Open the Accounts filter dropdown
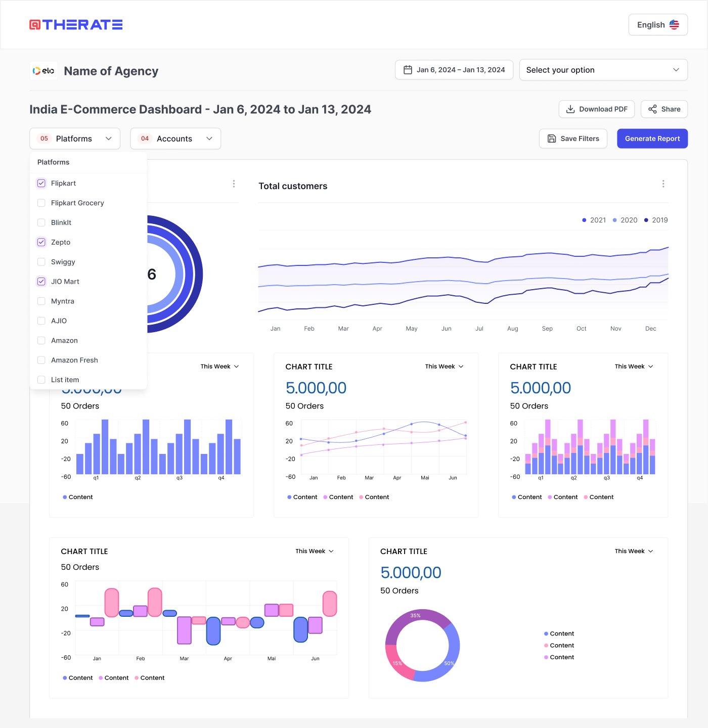The height and width of the screenshot is (728, 708). 175,139
